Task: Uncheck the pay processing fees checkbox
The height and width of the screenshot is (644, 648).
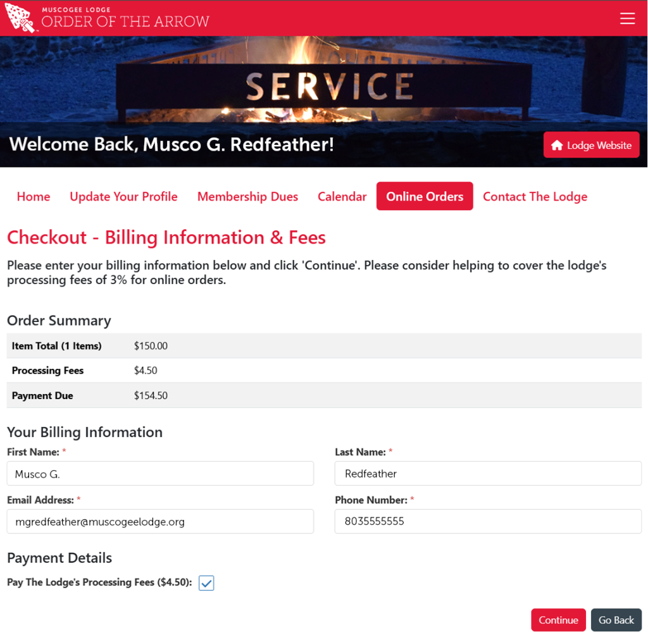Action: coord(206,583)
